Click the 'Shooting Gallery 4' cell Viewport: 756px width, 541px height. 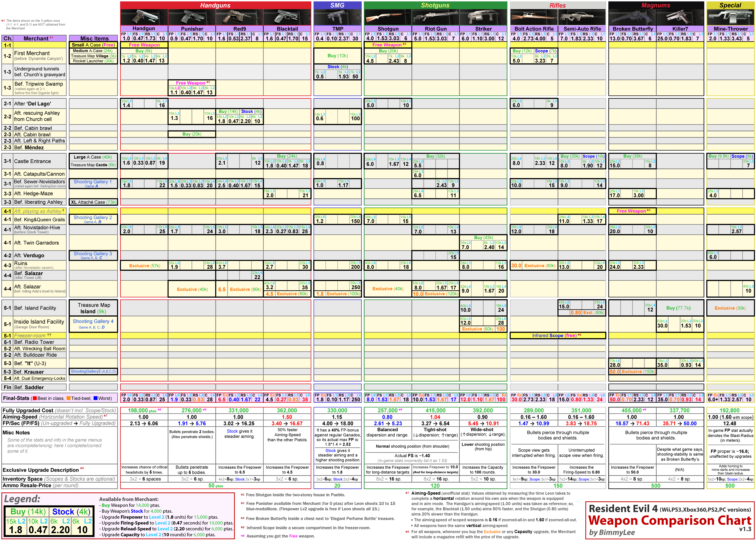(x=93, y=324)
